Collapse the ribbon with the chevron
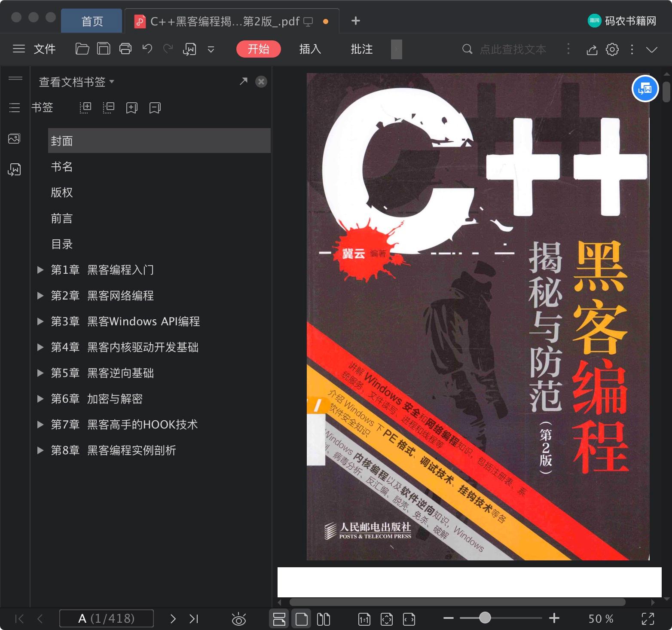 click(x=652, y=49)
